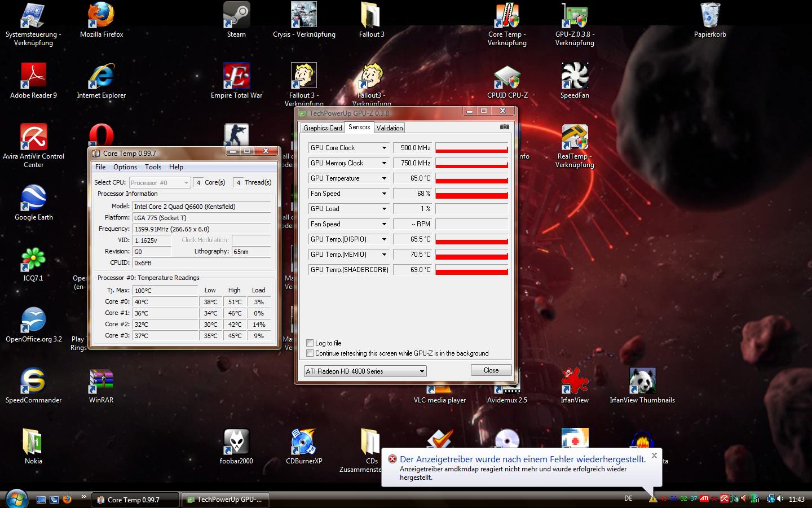Open IrfanView Thumbnails icon
The height and width of the screenshot is (508, 812).
coord(642,382)
